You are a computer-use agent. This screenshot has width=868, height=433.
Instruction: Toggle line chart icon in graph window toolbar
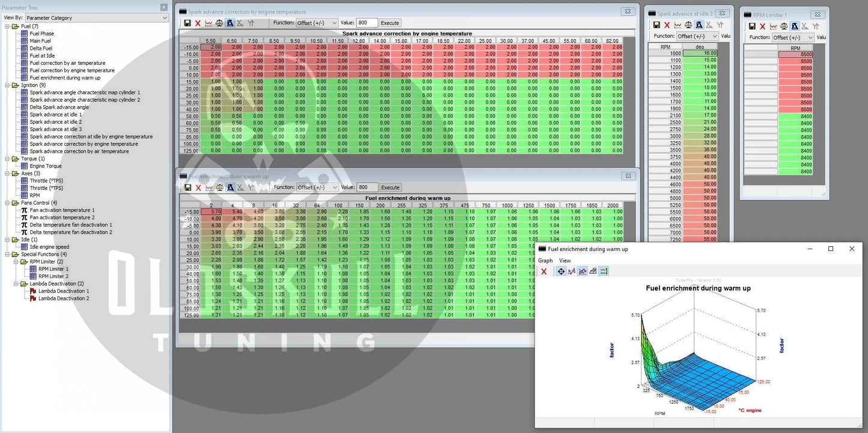tap(572, 271)
